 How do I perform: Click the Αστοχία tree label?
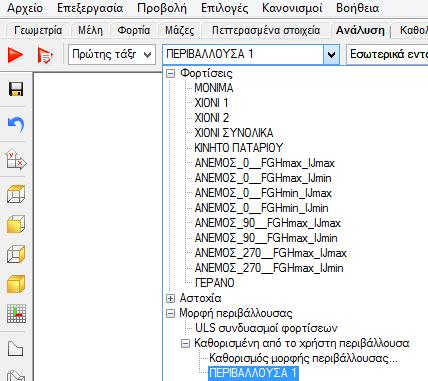point(200,298)
